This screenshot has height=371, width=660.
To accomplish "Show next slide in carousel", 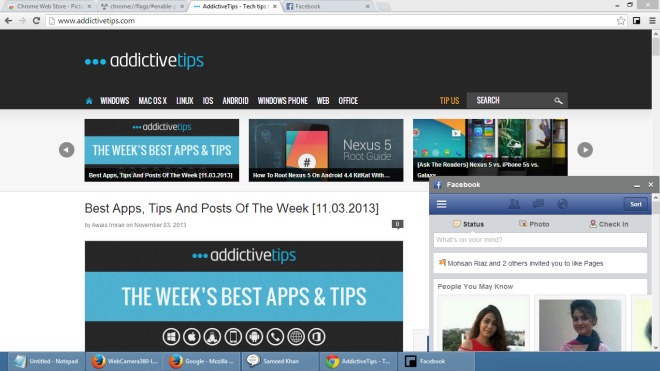I will click(x=585, y=150).
